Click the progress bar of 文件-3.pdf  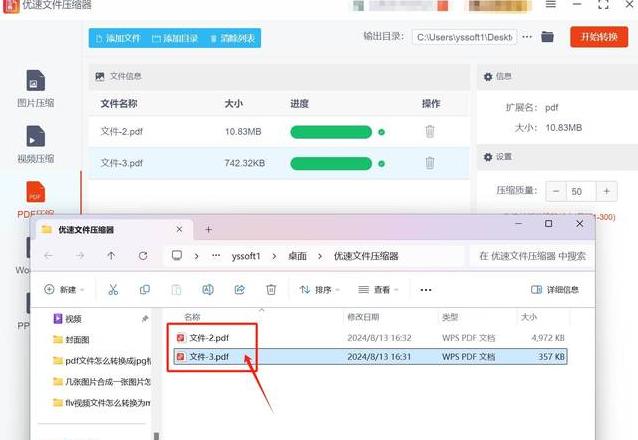331,164
